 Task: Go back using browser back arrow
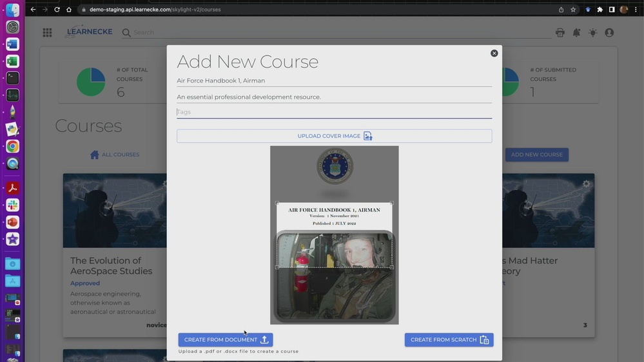pyautogui.click(x=33, y=10)
